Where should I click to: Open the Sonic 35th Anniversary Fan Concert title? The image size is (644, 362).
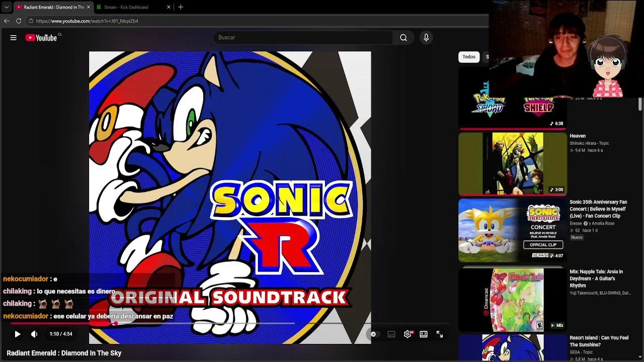coord(598,209)
